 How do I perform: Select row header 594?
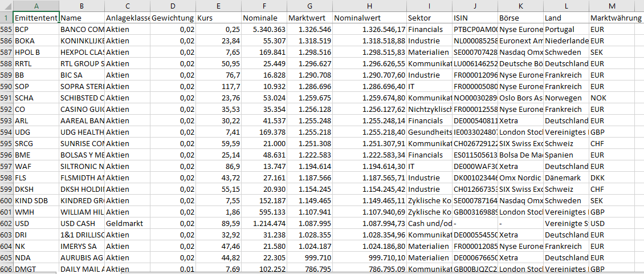7,132
